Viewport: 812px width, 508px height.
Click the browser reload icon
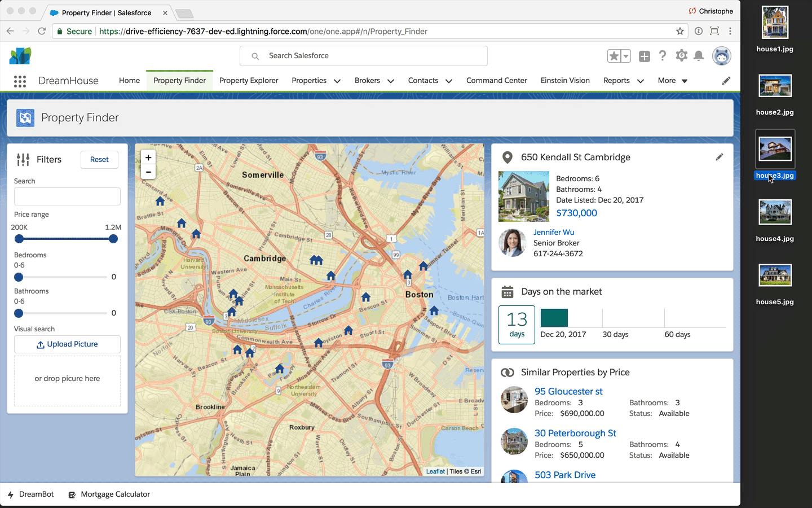pos(42,31)
